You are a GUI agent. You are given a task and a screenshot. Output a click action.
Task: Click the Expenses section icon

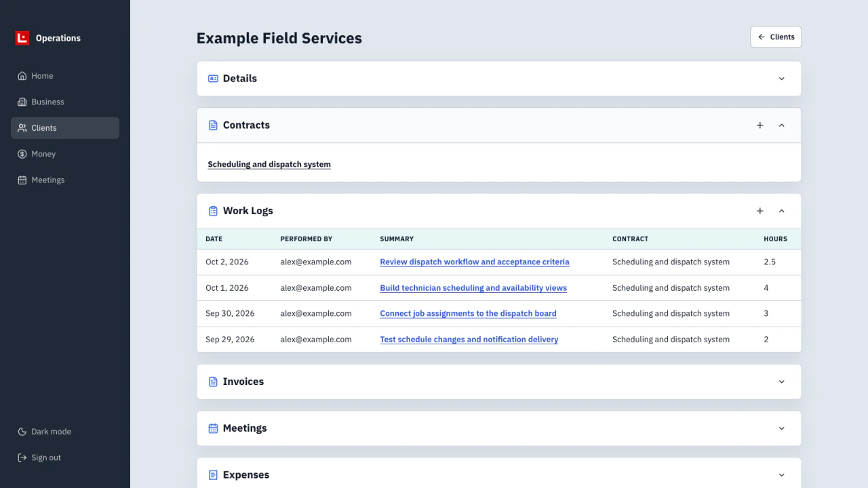click(213, 475)
